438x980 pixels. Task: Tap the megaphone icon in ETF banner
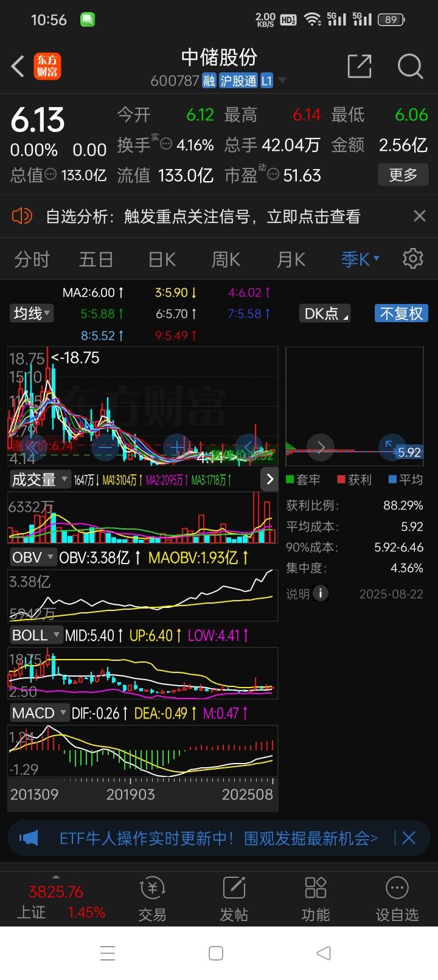click(29, 838)
